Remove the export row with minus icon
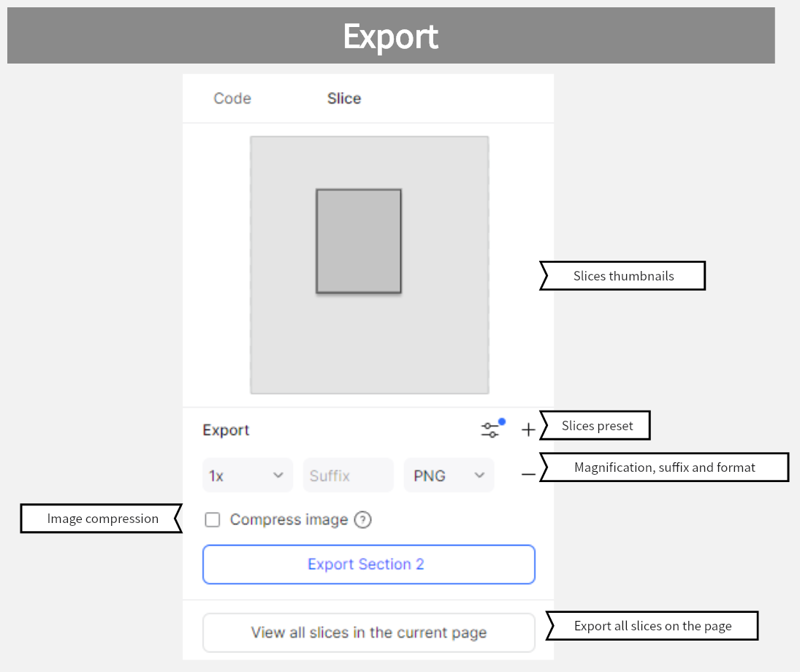 [528, 475]
